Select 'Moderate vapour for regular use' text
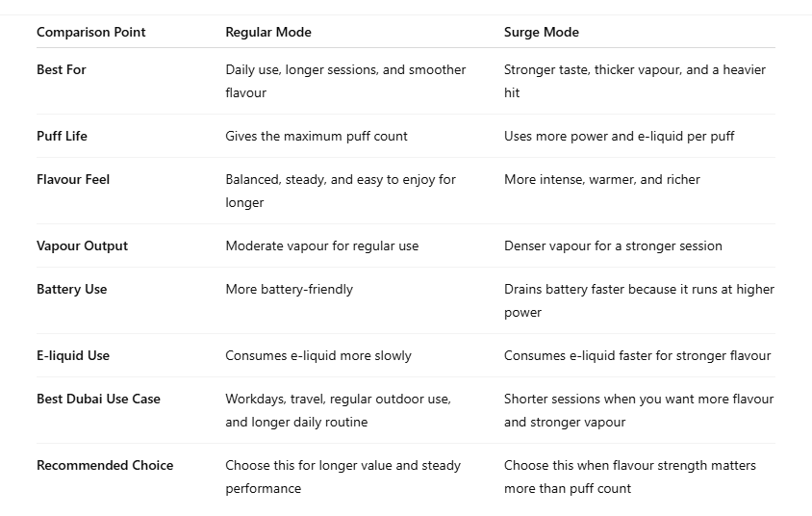The height and width of the screenshot is (516, 812). (x=322, y=245)
